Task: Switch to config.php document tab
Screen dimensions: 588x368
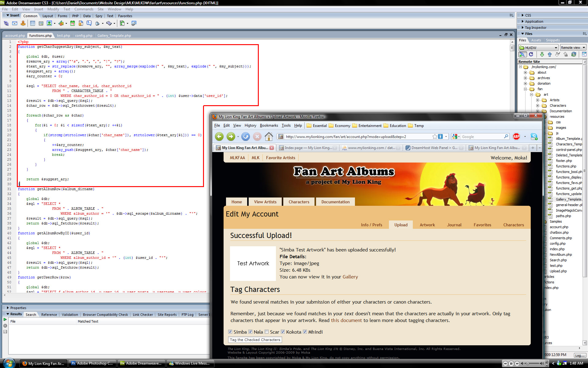Action: (84, 36)
